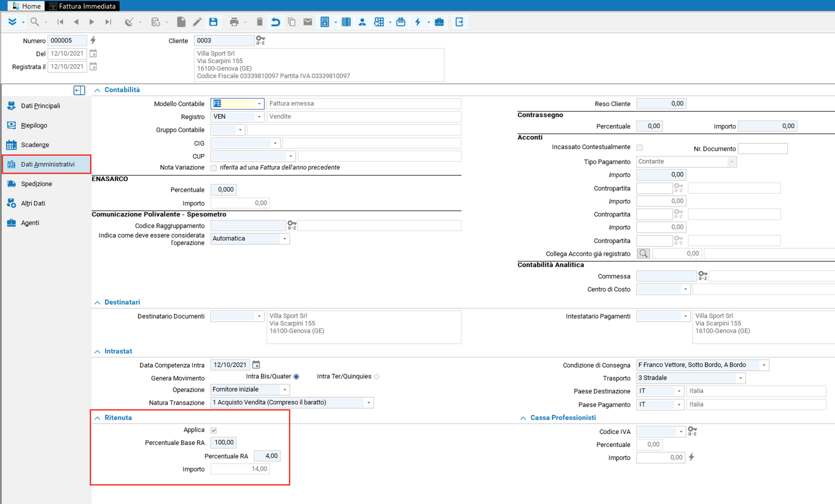Open calendar for Data Competenza Intra
The width and height of the screenshot is (835, 504).
pyautogui.click(x=256, y=365)
